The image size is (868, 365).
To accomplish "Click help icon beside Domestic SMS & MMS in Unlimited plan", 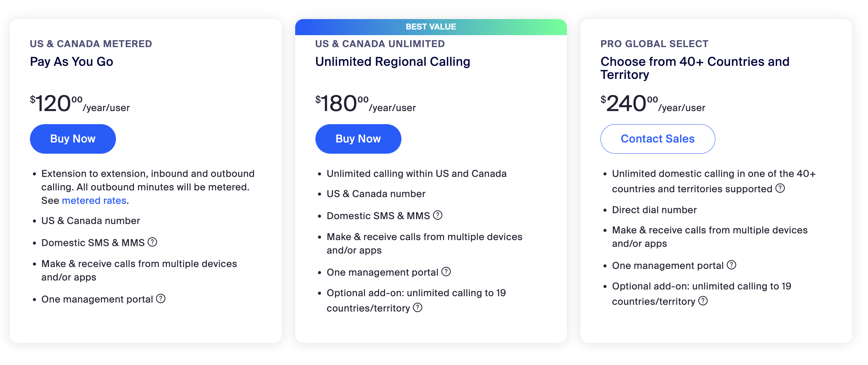I will (438, 215).
